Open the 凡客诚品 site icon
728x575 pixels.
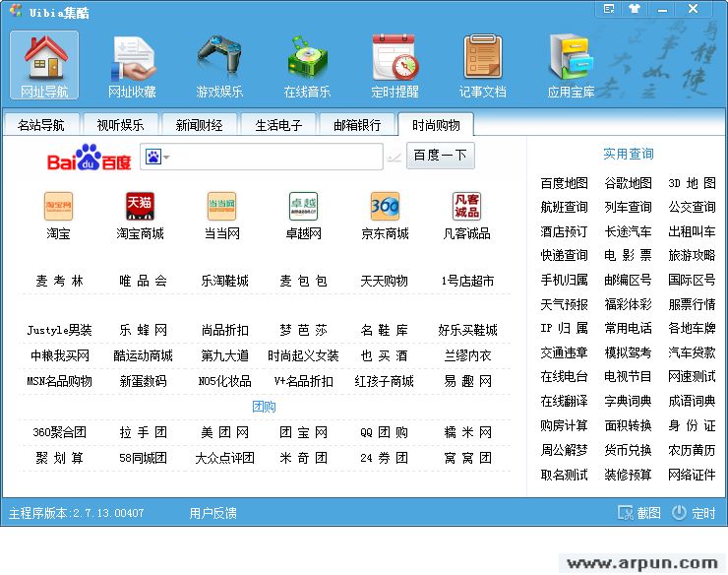tap(466, 206)
